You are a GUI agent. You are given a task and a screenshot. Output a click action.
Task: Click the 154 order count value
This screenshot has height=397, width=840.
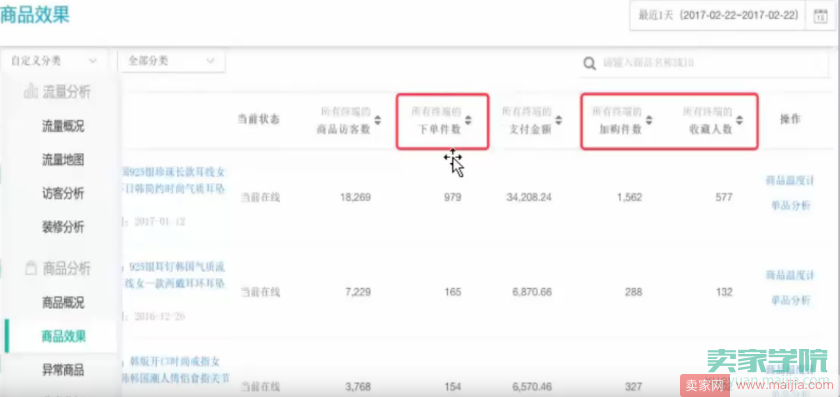tap(453, 387)
